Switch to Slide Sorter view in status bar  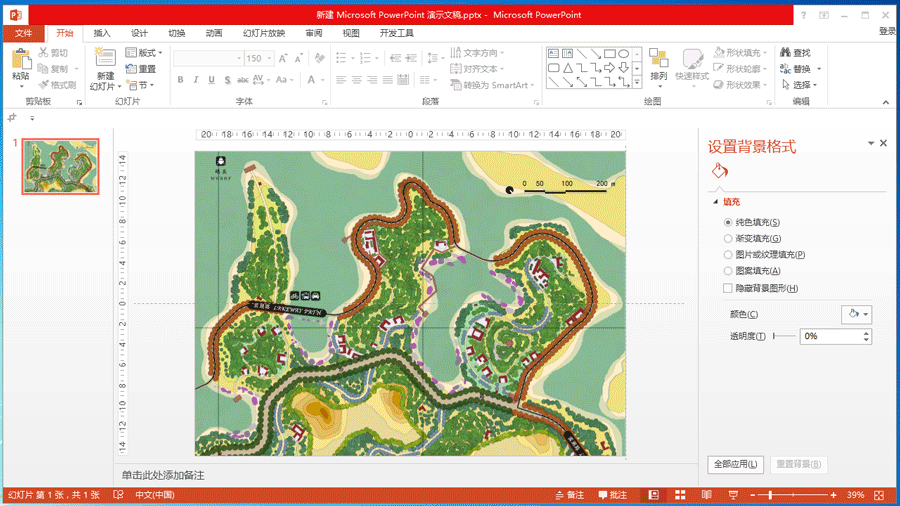pos(680,495)
